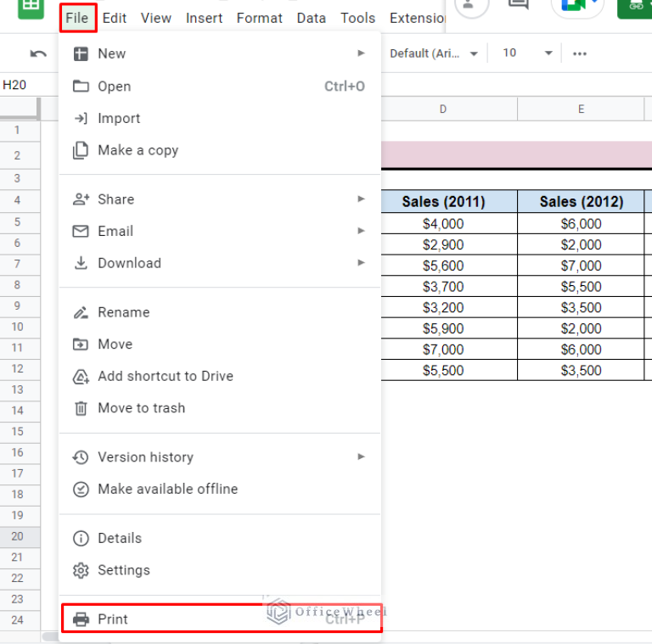Click the undo arrow in toolbar

(x=38, y=53)
